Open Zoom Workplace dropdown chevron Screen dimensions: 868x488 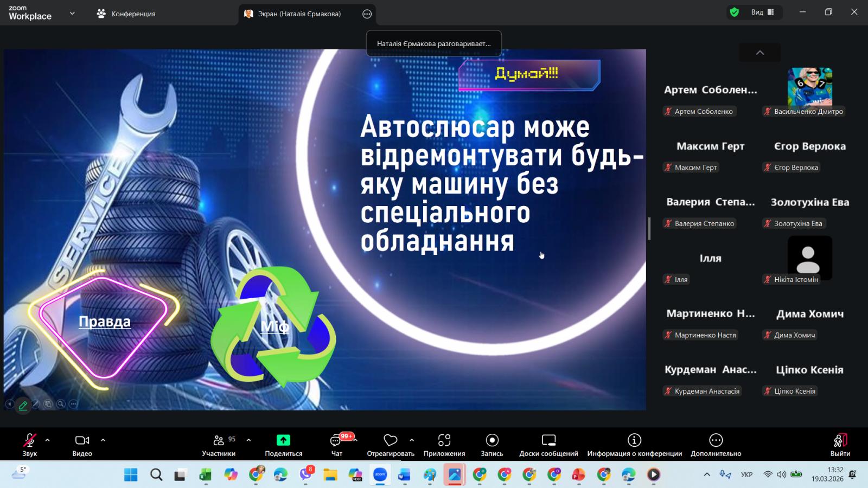tap(72, 13)
